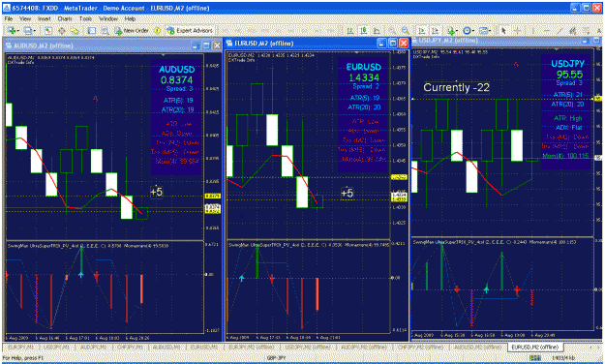Expand the New Chart dropdown arrow
Image resolution: width=605 pixels, height=364 pixels.
pyautogui.click(x=18, y=30)
